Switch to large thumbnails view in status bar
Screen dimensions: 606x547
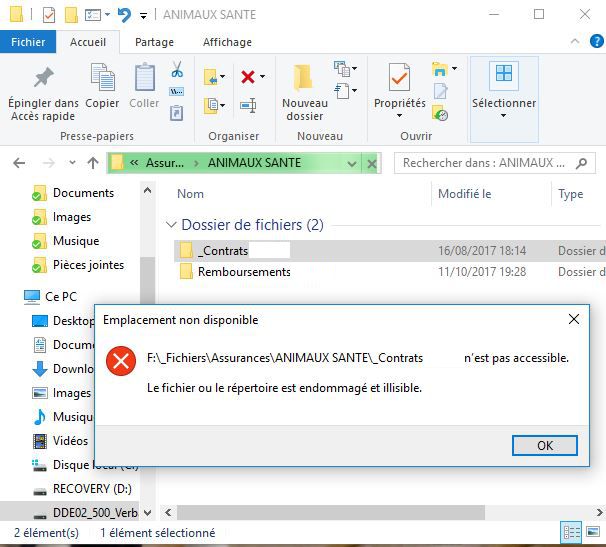click(593, 533)
